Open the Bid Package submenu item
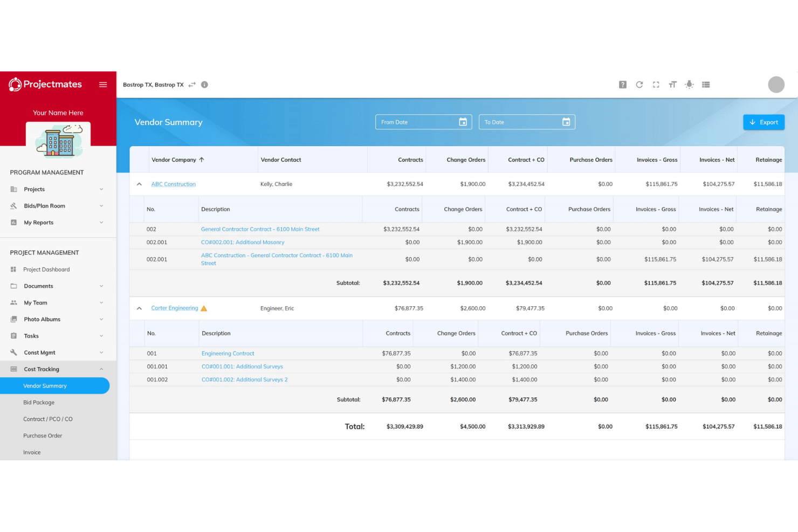Screen dimensions: 798x532 pyautogui.click(x=39, y=403)
